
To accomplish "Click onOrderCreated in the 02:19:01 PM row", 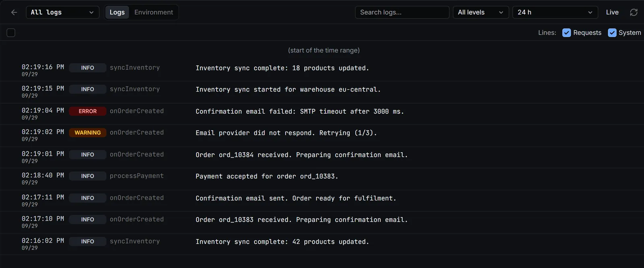I will 137,154.
